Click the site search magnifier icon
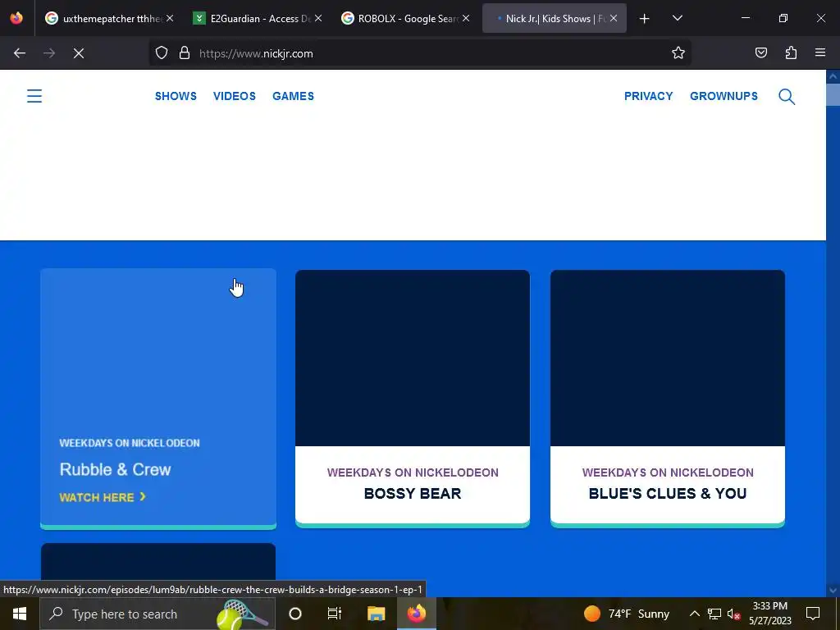This screenshot has width=840, height=630. (x=787, y=97)
